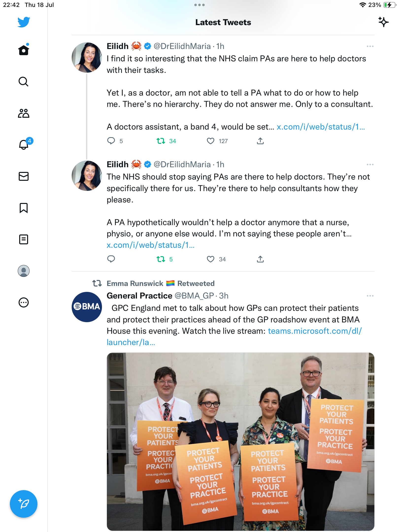The image size is (399, 532).
Task: Open Lists icon in sidebar
Action: tap(24, 239)
